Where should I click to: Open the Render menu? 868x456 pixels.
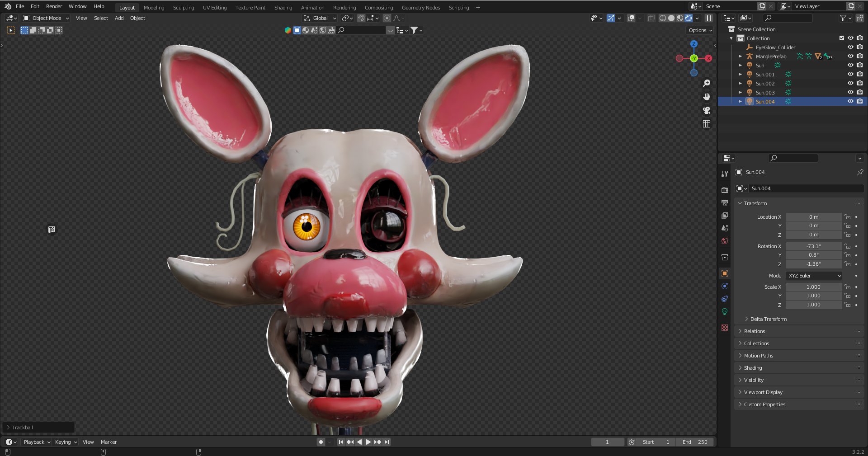pos(54,6)
